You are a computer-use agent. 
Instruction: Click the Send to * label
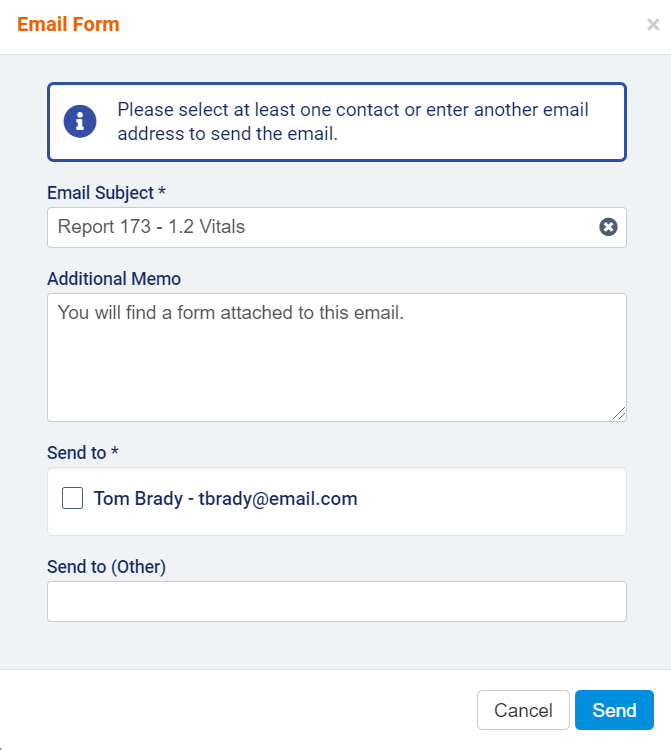point(83,453)
